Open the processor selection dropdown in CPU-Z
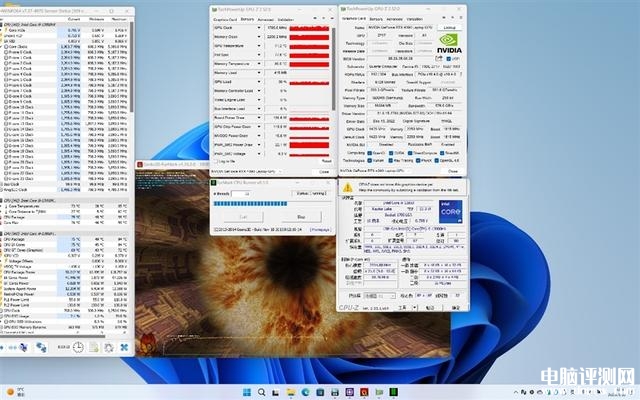The height and width of the screenshot is (400, 640). (x=379, y=296)
